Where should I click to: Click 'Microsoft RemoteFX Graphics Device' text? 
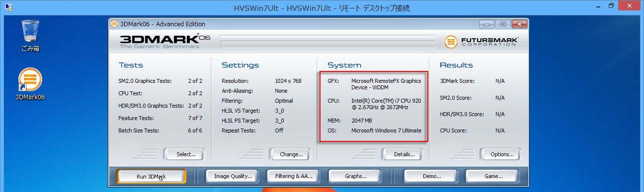point(386,84)
